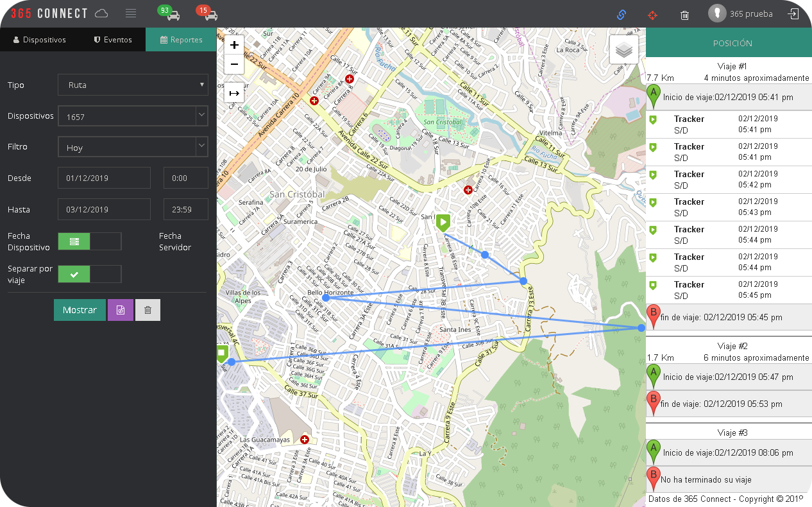Click the map zoom in control
This screenshot has width=812, height=507.
click(233, 45)
